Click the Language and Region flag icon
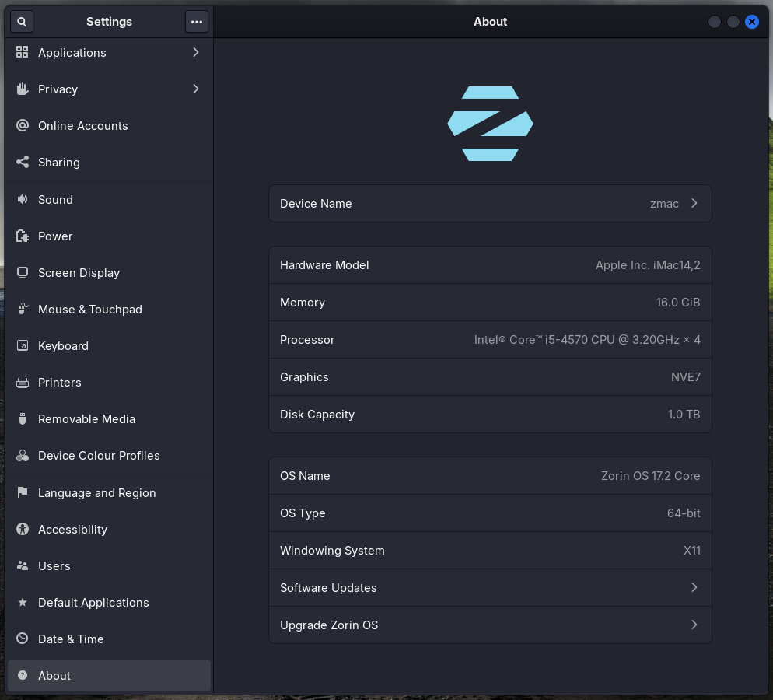 tap(23, 492)
